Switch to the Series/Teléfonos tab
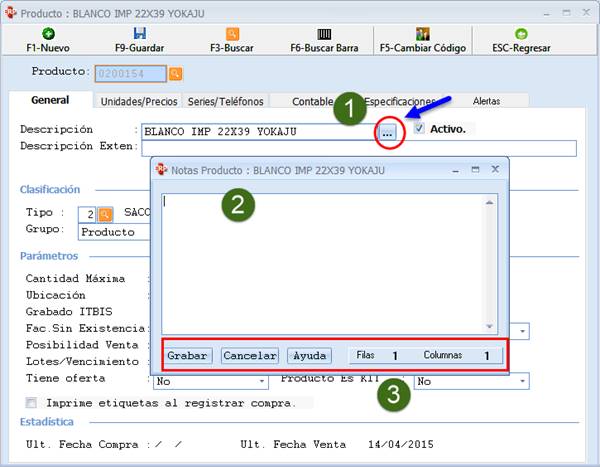Viewport: 600px width, 467px height. [x=225, y=101]
